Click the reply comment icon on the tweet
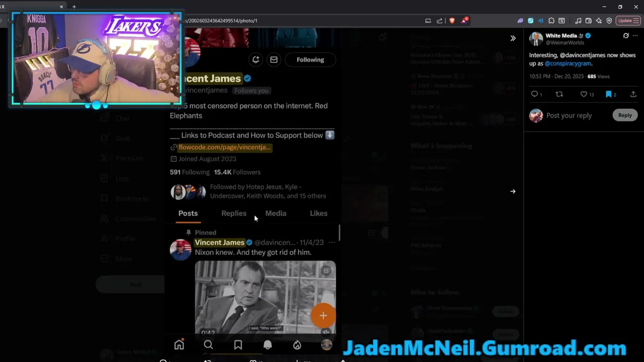Viewport: 644px width, 362px height. [x=534, y=94]
